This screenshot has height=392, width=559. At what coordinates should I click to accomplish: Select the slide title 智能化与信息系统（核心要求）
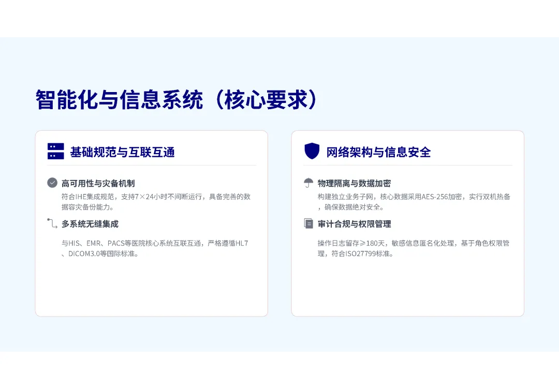click(176, 99)
